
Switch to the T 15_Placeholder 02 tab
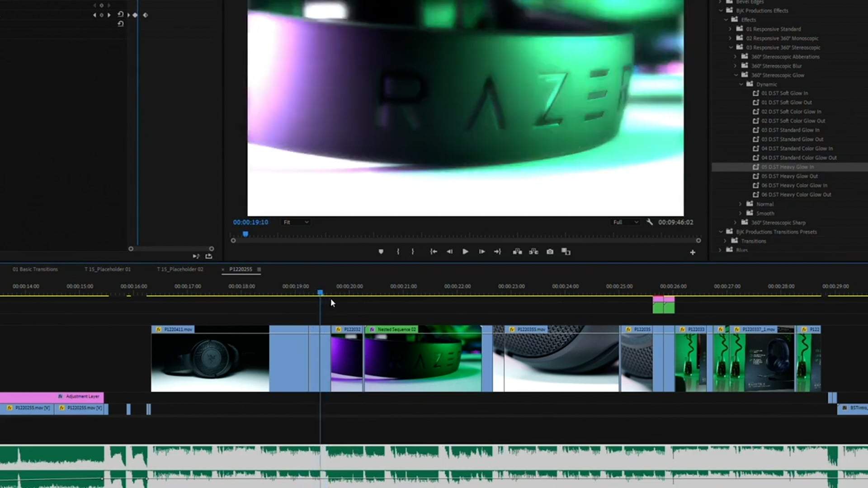(x=180, y=269)
